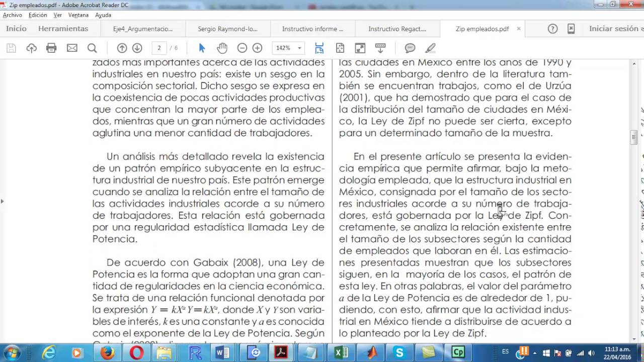Click the ES language indicator

[x=505, y=351]
